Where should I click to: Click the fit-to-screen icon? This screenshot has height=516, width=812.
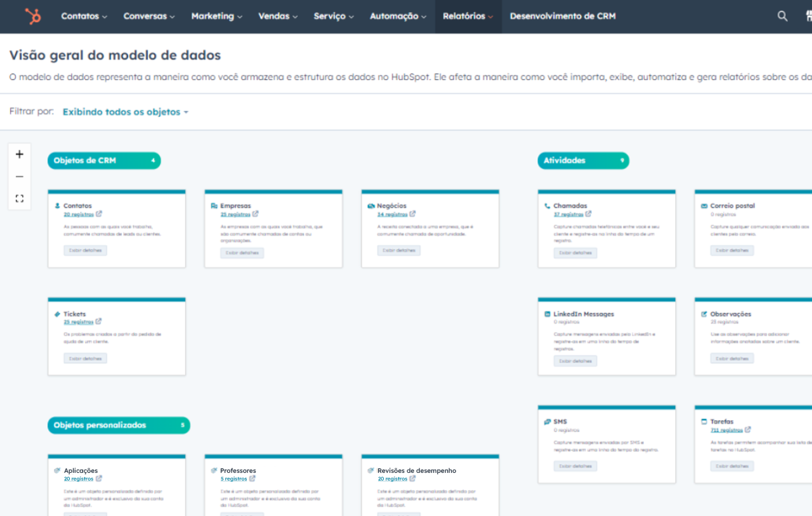(x=20, y=199)
